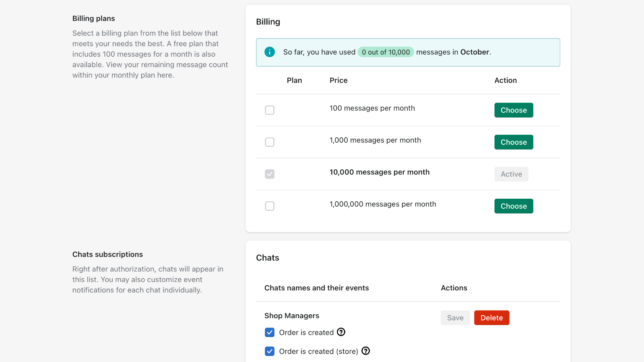Save the Shop Managers chat settings
The image size is (644, 362).
pos(455,317)
